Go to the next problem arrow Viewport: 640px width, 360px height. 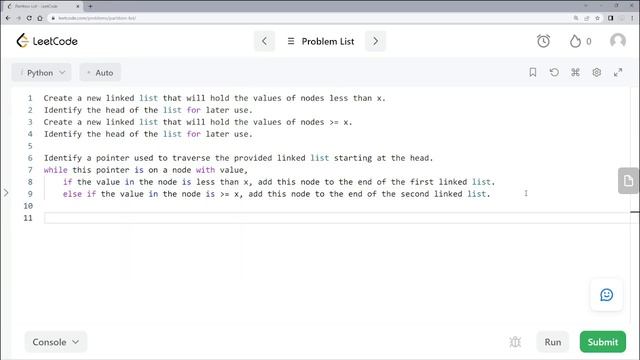(x=376, y=41)
